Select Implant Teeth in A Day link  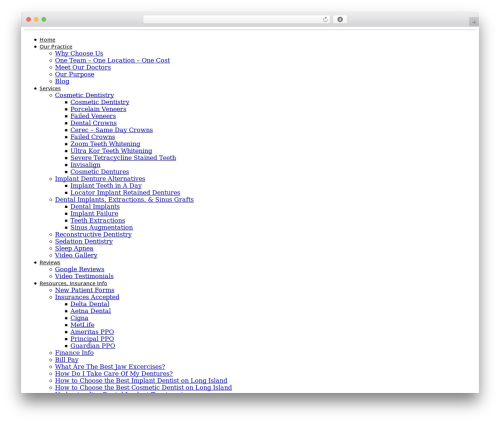point(106,186)
